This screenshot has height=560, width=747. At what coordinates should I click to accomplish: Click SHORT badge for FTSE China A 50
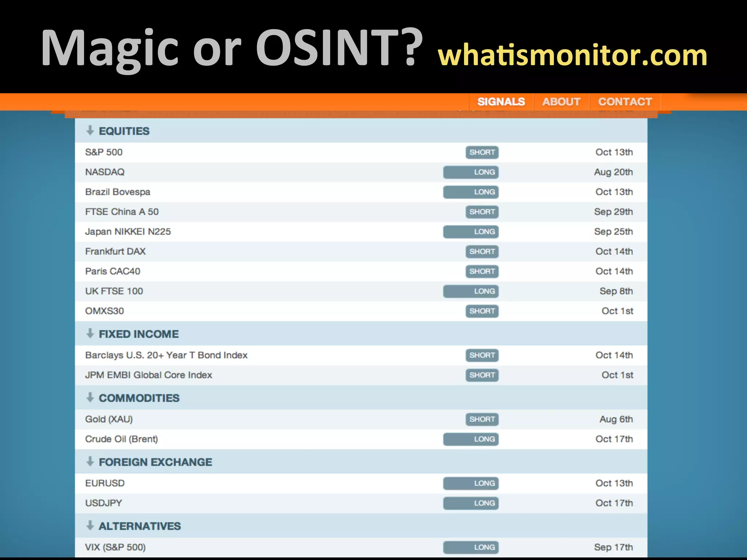tap(482, 212)
